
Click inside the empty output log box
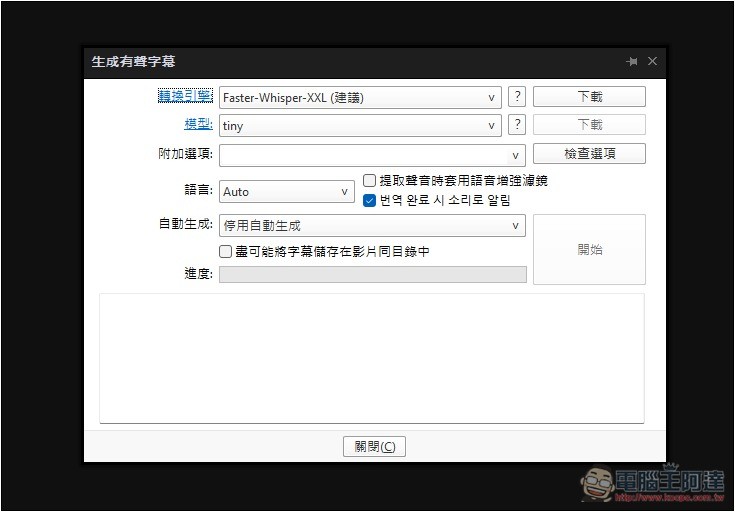click(372, 359)
